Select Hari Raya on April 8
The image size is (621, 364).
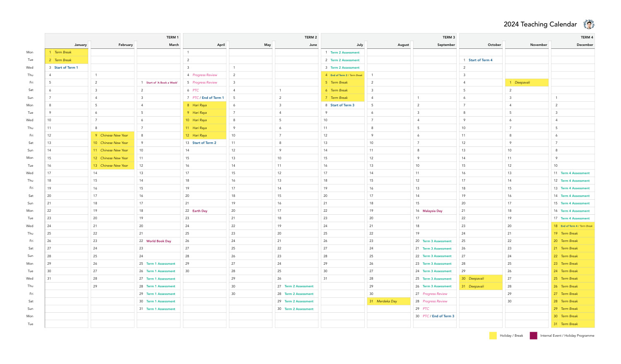(x=205, y=105)
